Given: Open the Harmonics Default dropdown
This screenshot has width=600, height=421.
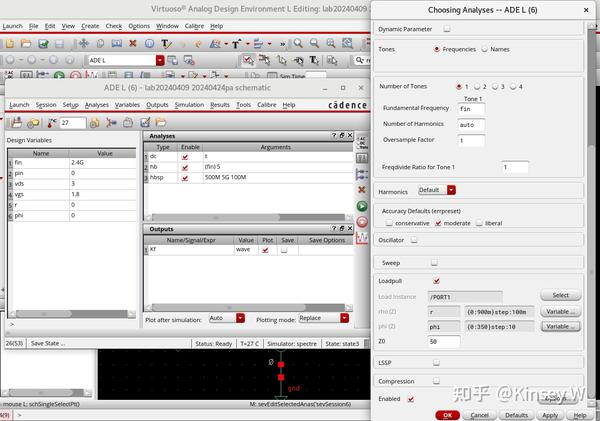Looking at the screenshot, I should tap(451, 190).
